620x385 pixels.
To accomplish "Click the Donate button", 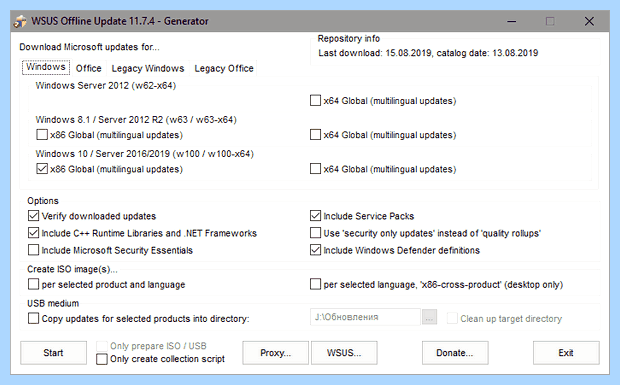I will point(455,353).
